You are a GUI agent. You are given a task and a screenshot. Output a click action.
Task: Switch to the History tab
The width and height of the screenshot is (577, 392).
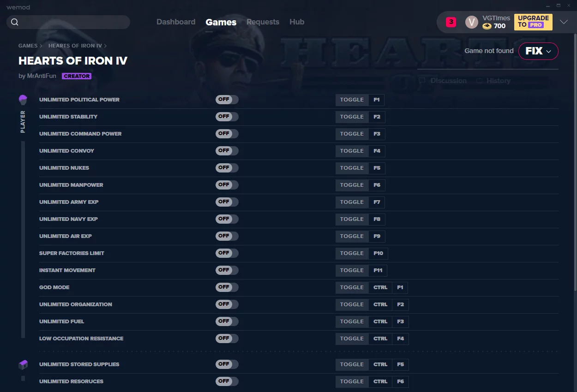click(493, 81)
